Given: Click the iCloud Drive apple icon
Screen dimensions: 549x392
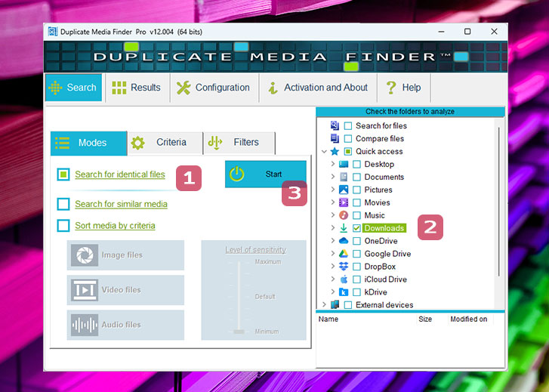Looking at the screenshot, I should 344,279.
